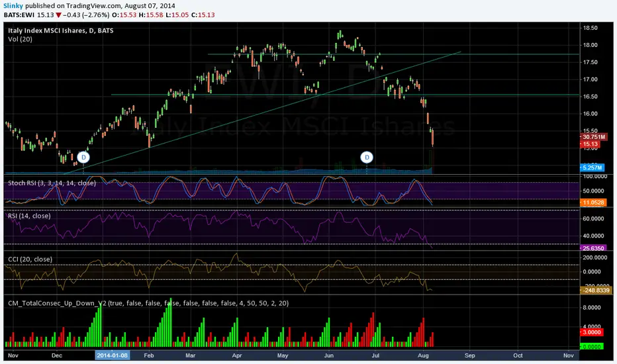Click the 30.751M volume value label

594,137
